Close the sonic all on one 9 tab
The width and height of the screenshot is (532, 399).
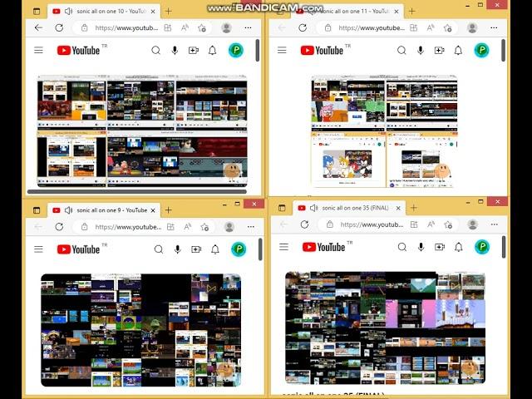(x=153, y=210)
